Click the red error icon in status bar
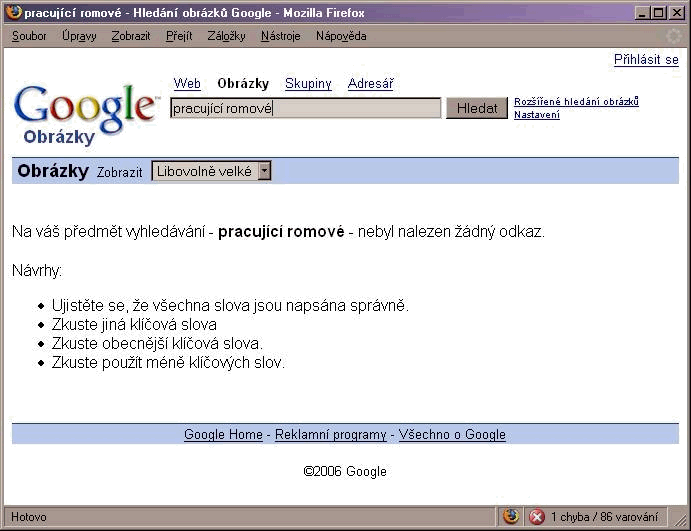691x531 pixels. [537, 517]
